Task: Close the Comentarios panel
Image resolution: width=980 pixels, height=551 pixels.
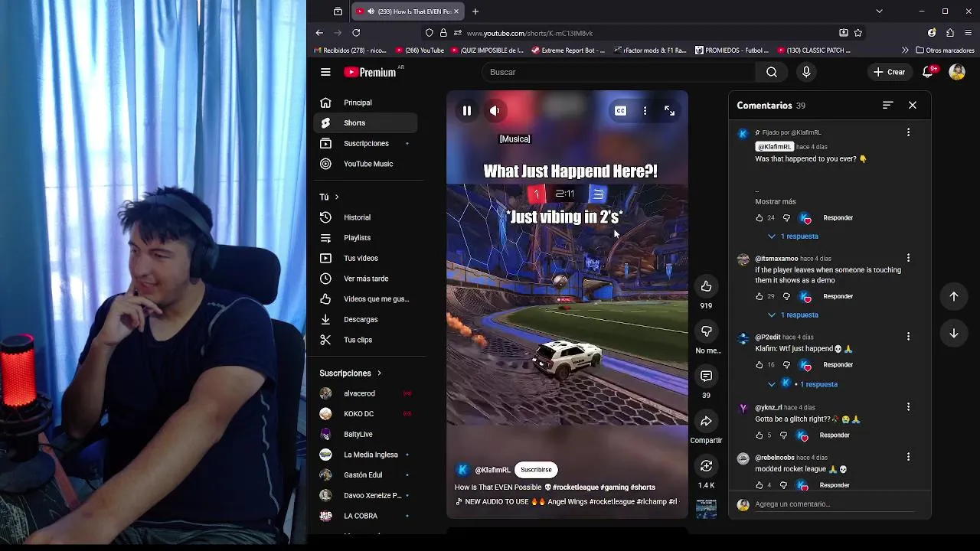Action: (913, 106)
